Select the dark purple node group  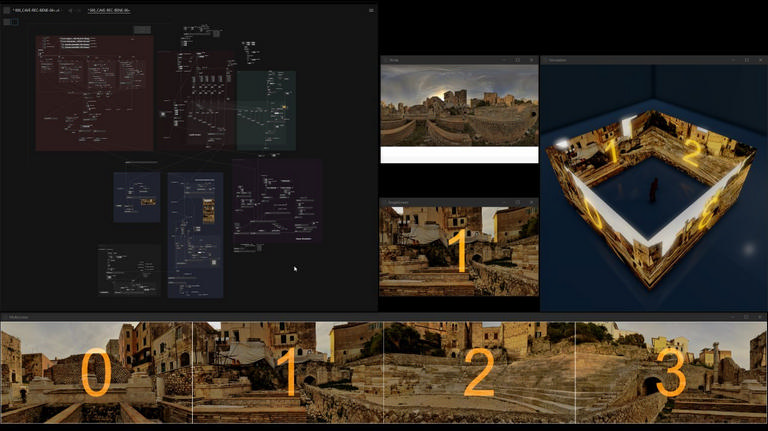(277, 201)
